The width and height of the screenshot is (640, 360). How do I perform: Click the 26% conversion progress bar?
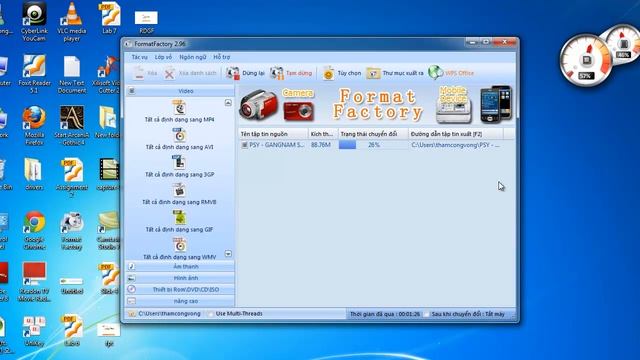[372, 145]
